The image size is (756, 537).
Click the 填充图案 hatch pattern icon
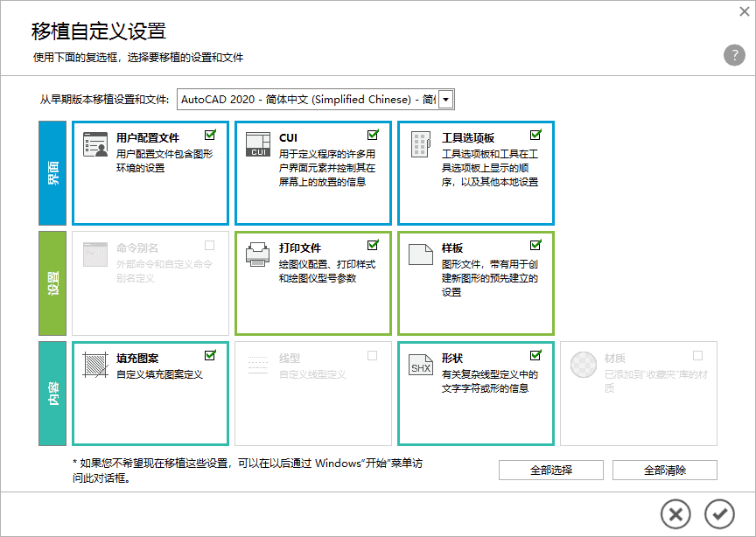point(95,365)
